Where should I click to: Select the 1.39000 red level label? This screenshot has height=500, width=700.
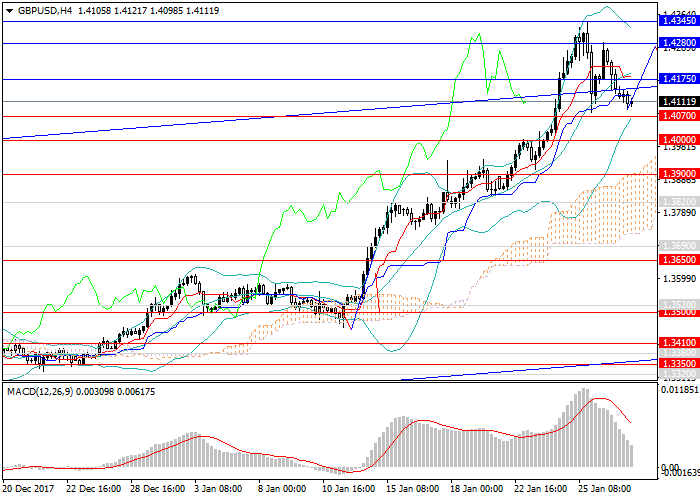coord(677,174)
